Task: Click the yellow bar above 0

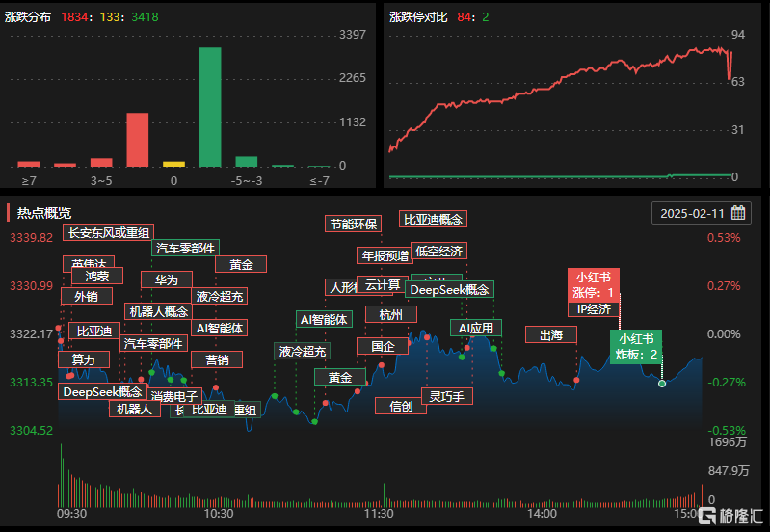Action: click(x=173, y=165)
